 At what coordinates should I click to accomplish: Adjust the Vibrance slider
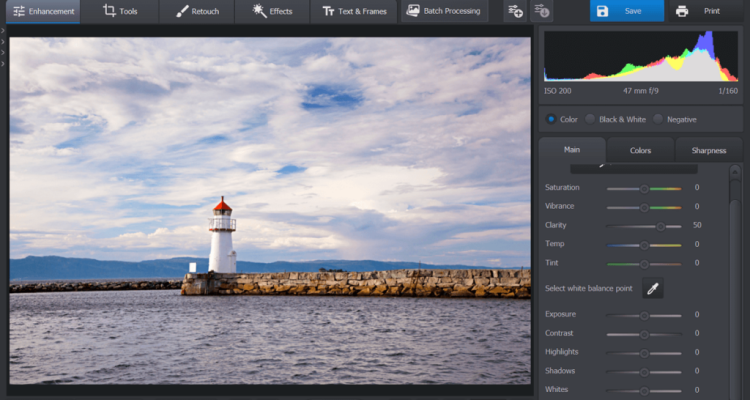[x=644, y=208]
